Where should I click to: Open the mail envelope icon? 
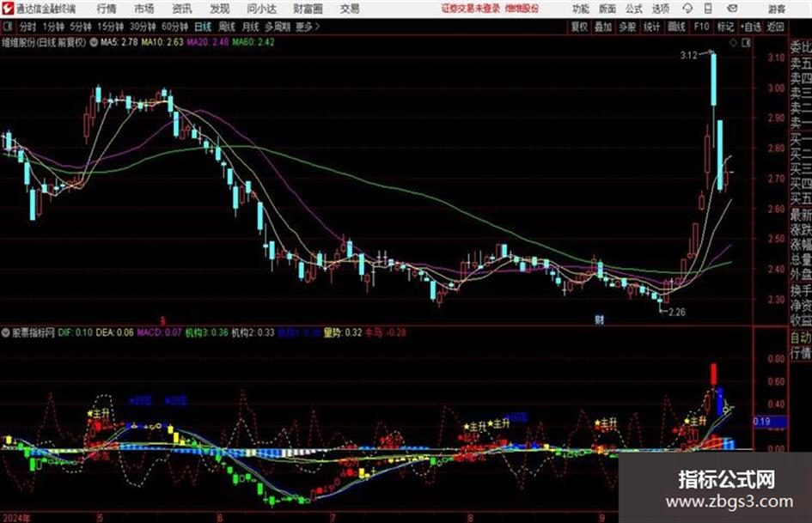tap(732, 9)
